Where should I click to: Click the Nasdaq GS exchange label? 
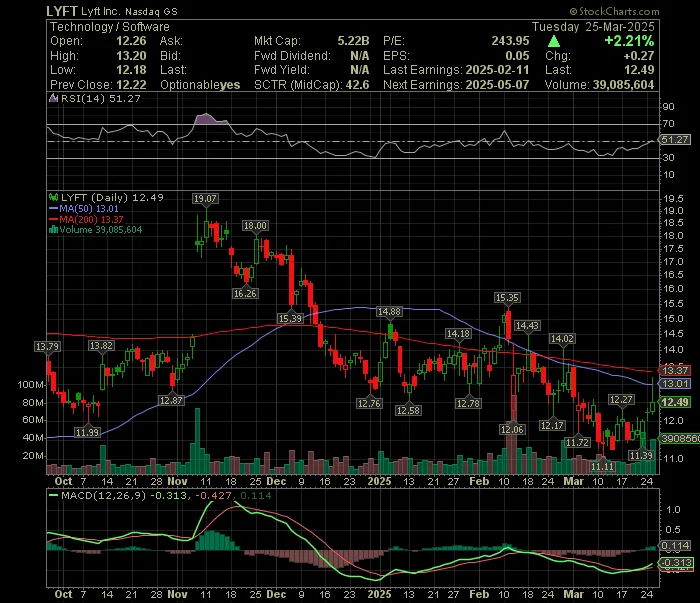pyautogui.click(x=151, y=12)
